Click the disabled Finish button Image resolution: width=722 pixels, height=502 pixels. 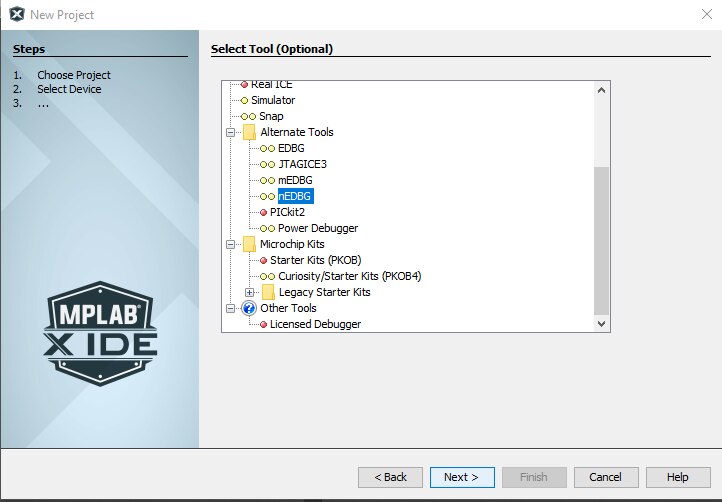tap(534, 477)
